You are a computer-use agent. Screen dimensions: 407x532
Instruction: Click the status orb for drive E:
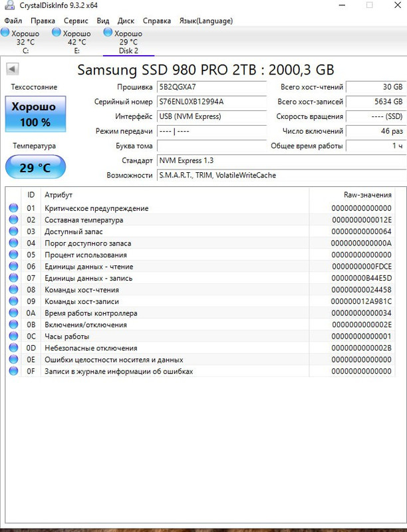57,33
